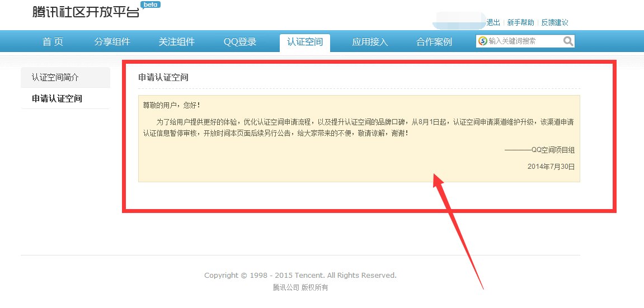Switch to the QQ登录 tab
644x308 pixels.
(x=240, y=41)
